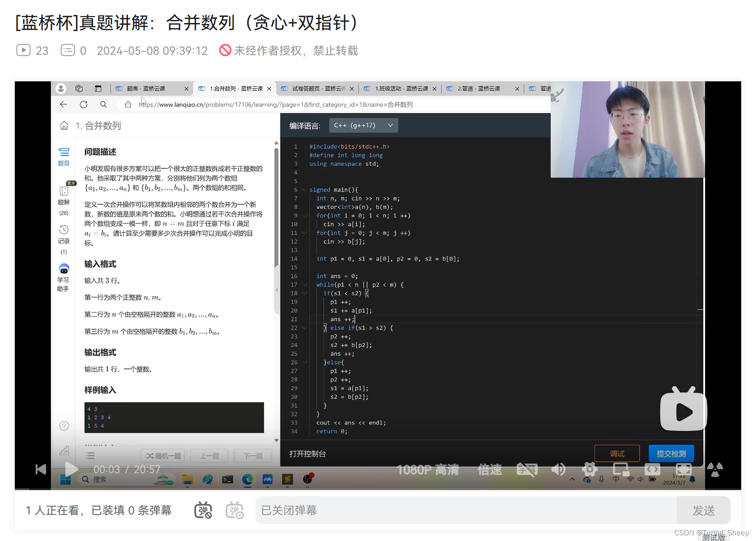Focus the danmaku input field

(x=466, y=510)
